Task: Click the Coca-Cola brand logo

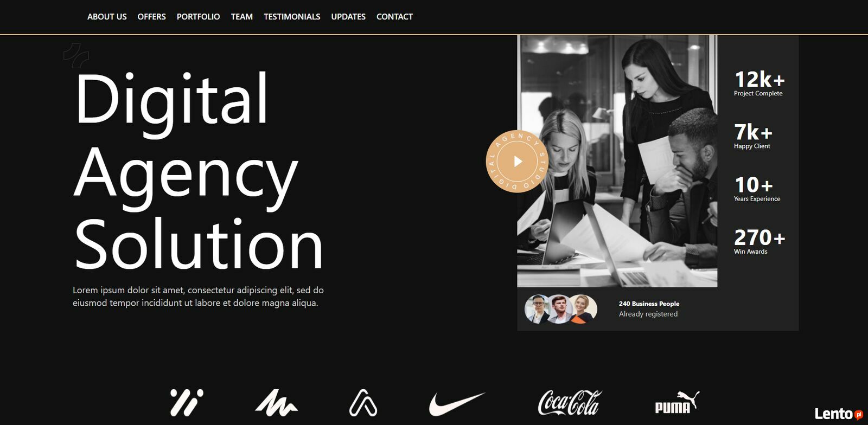Action: [x=569, y=403]
